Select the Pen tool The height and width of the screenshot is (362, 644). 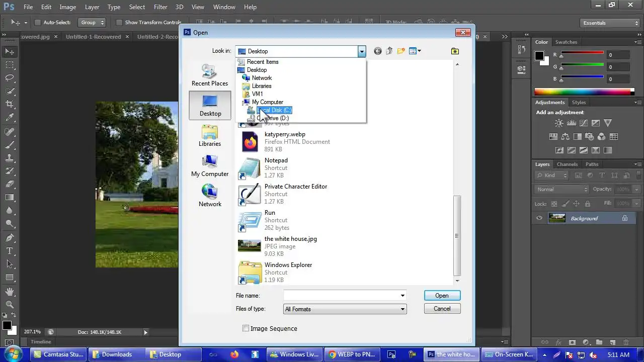[10, 238]
